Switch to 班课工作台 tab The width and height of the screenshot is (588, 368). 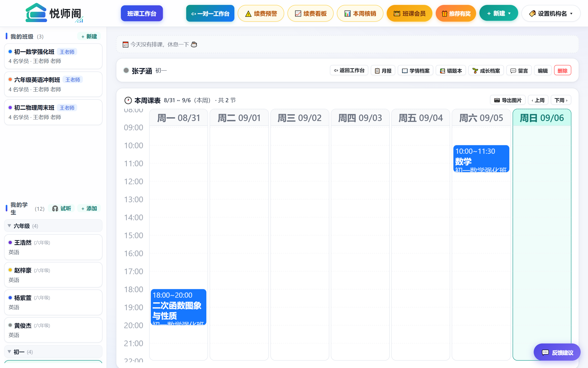click(142, 13)
